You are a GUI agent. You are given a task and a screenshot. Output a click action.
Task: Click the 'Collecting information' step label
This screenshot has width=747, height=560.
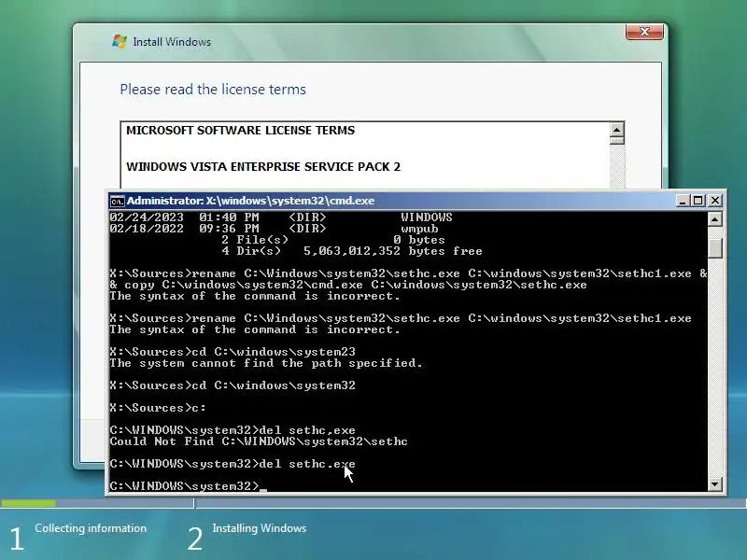[x=91, y=528]
